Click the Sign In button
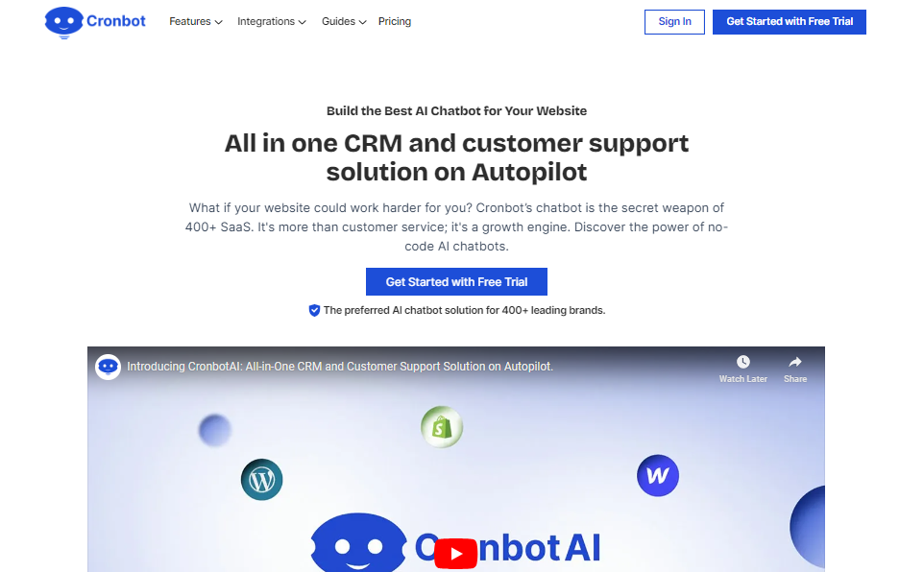 pos(674,22)
